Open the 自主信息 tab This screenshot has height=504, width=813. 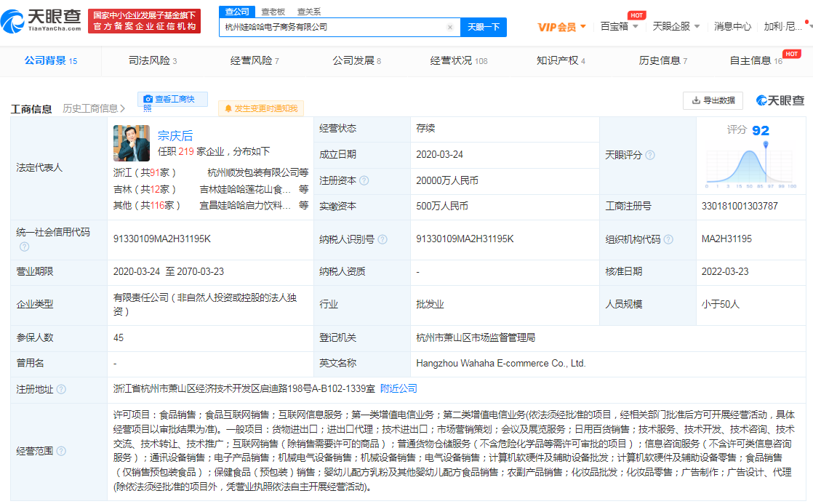[x=756, y=60]
